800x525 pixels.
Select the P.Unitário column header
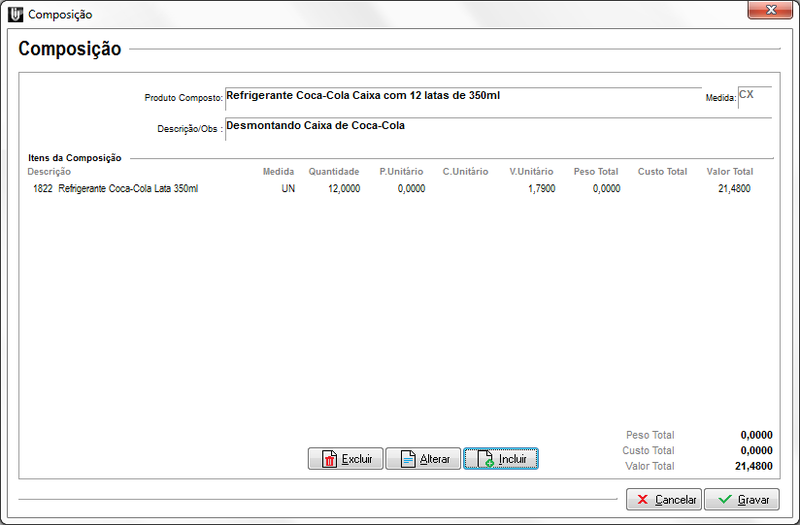[401, 172]
